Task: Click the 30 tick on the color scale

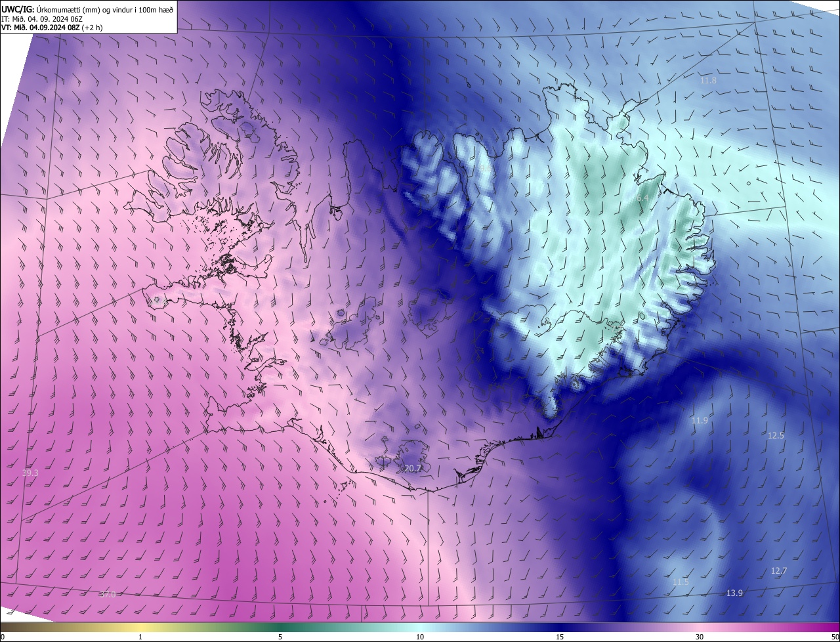Action: [x=700, y=637]
